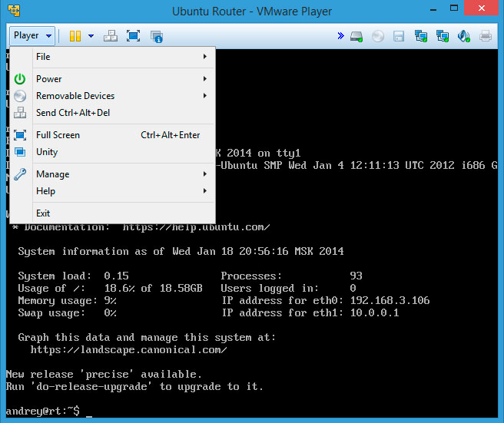Expand the Help submenu arrow
The image size is (504, 423).
coord(205,191)
